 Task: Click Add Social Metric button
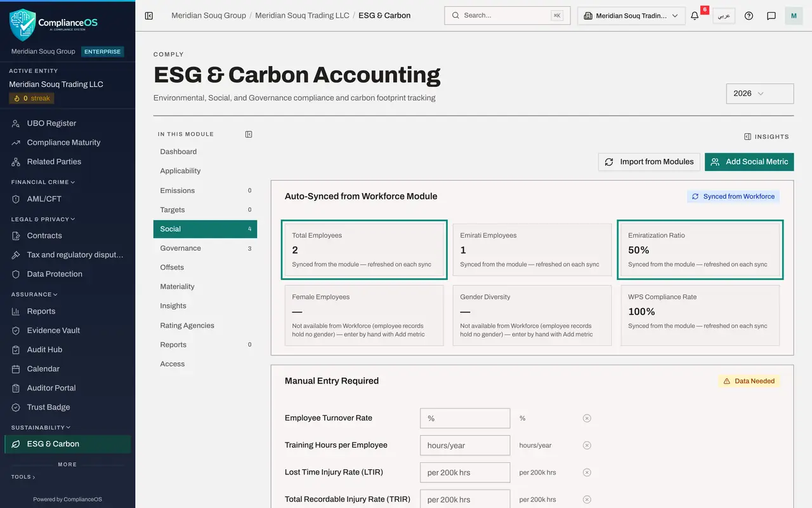(x=749, y=162)
